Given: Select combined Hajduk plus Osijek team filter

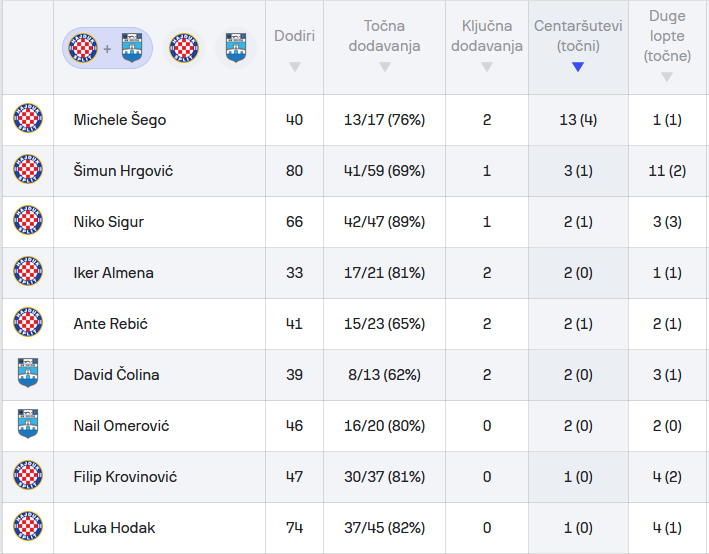Looking at the screenshot, I should click(108, 47).
